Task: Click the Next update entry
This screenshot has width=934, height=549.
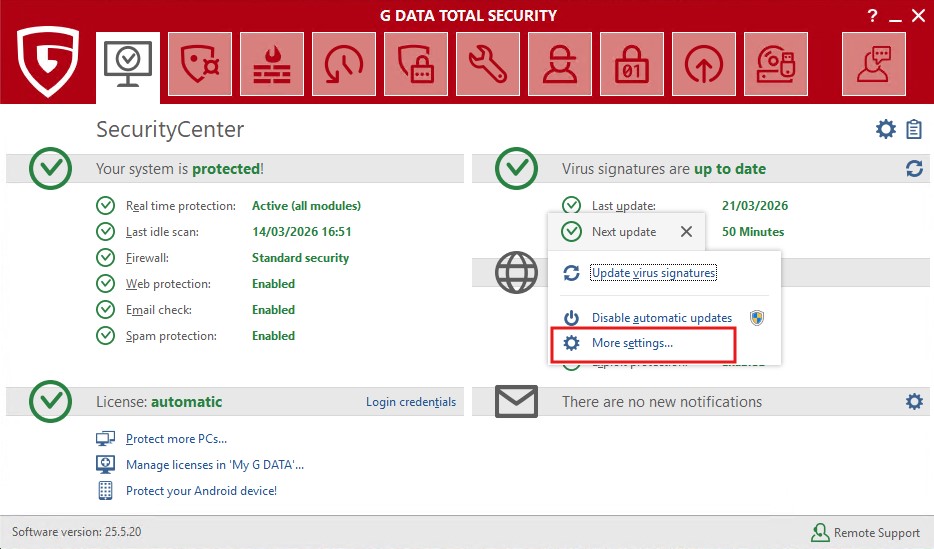Action: click(624, 232)
